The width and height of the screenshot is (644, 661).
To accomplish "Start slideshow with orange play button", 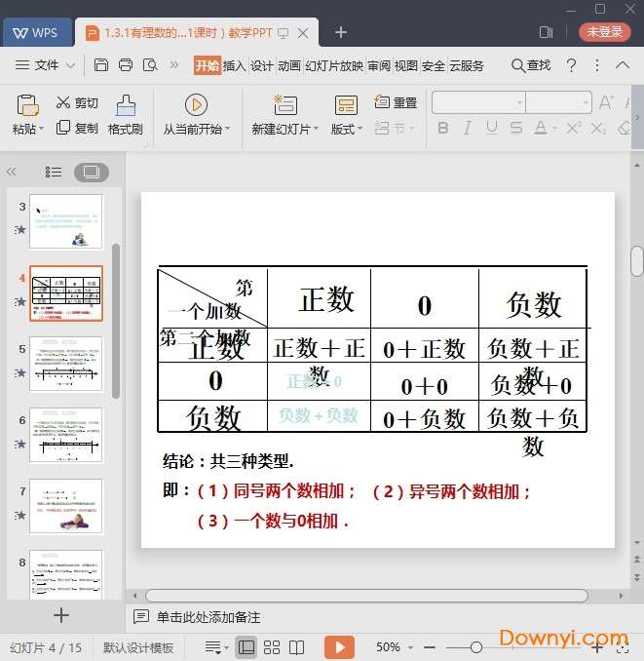I will pyautogui.click(x=339, y=647).
